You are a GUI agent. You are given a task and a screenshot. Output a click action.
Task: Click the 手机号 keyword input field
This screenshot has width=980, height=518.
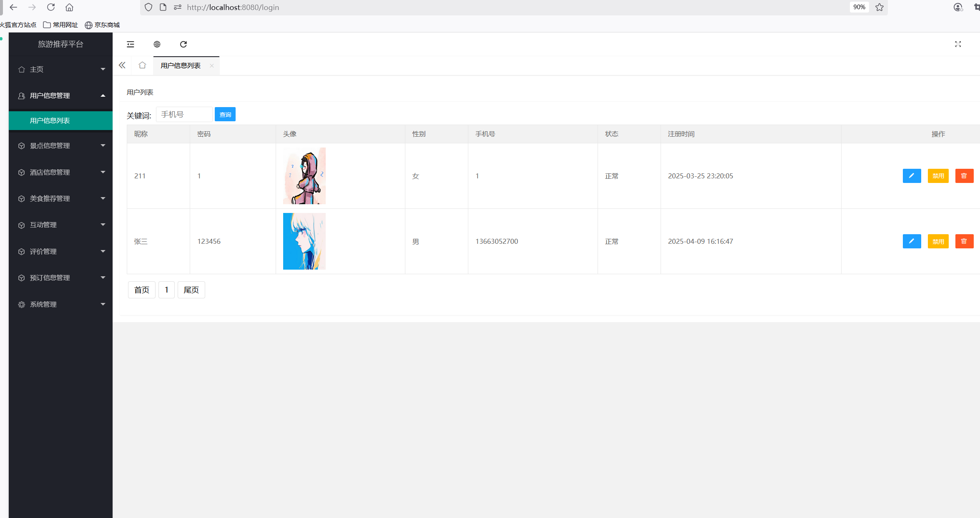[x=184, y=115]
